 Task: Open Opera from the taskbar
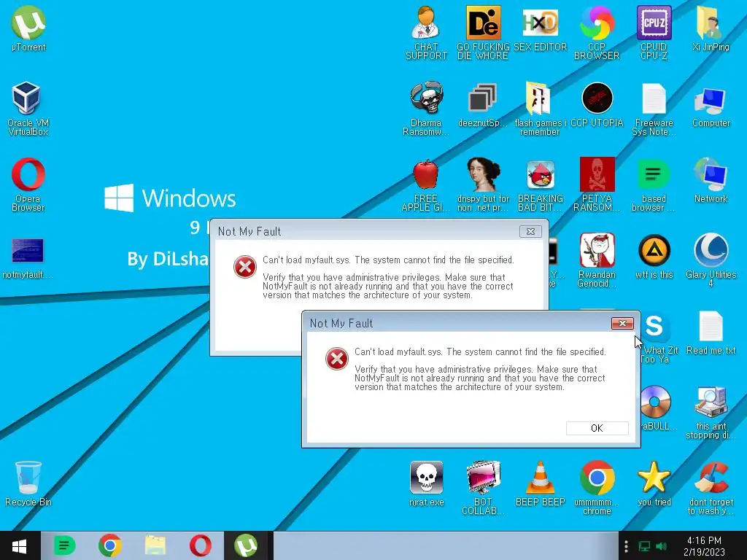(x=201, y=545)
